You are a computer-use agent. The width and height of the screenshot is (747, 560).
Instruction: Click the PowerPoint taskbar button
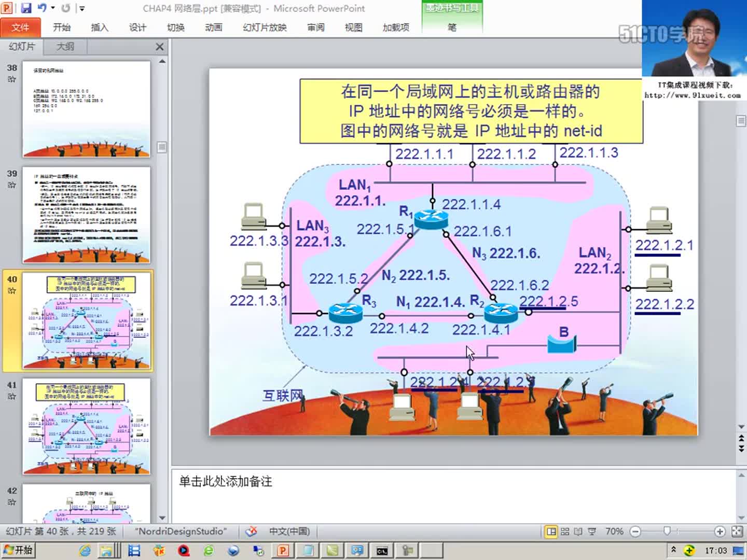(283, 551)
